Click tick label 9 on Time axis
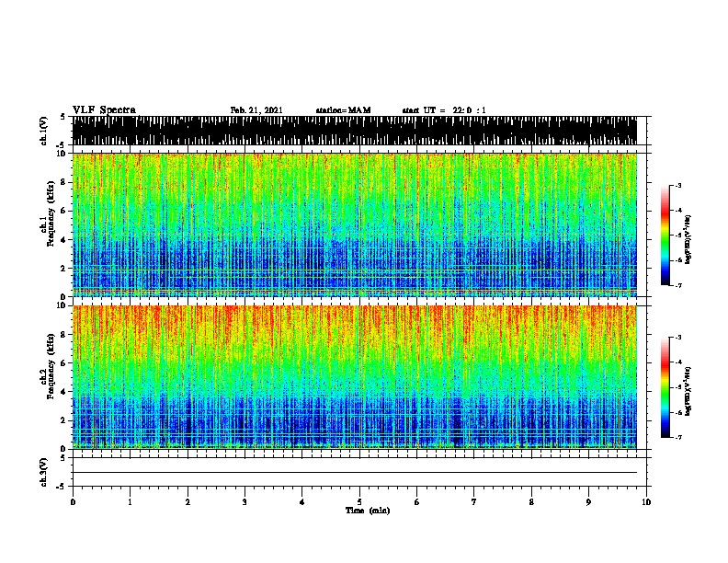 click(x=588, y=502)
